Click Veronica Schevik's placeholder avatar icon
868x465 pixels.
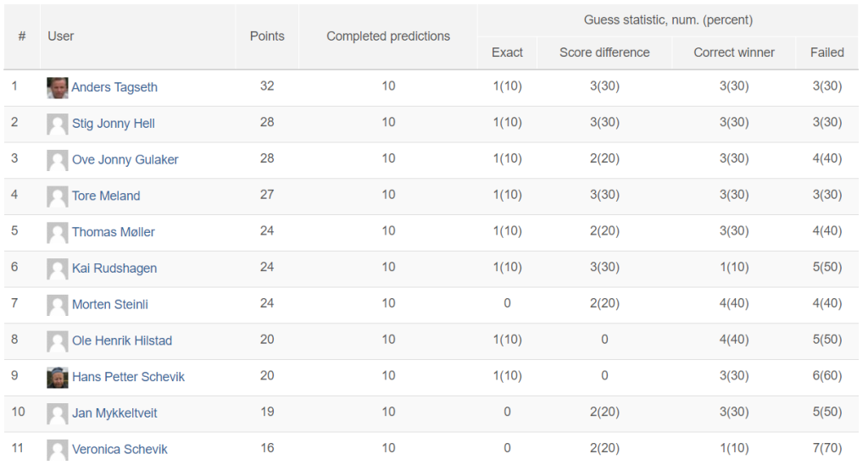pyautogui.click(x=58, y=450)
